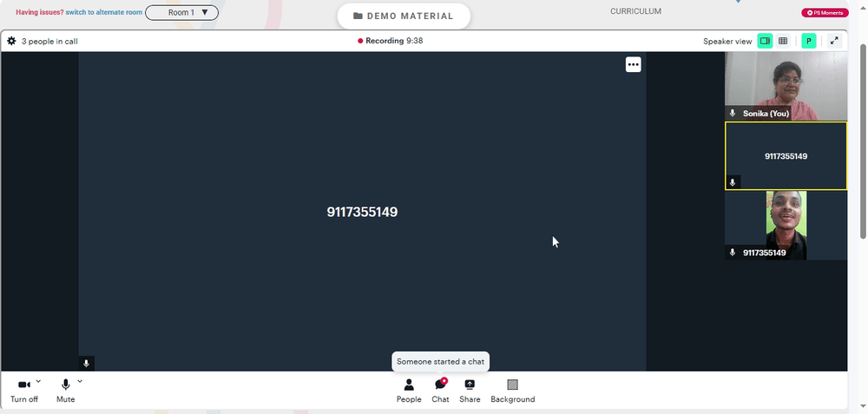Click the Someone started a chat notification
The width and height of the screenshot is (868, 414).
[x=441, y=361]
